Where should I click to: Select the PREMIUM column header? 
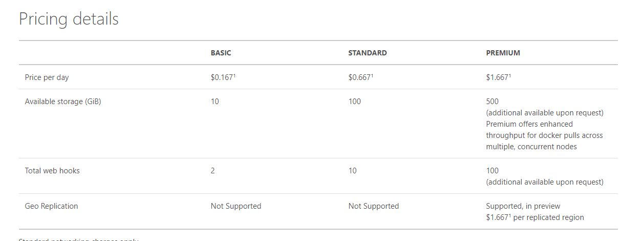click(503, 53)
